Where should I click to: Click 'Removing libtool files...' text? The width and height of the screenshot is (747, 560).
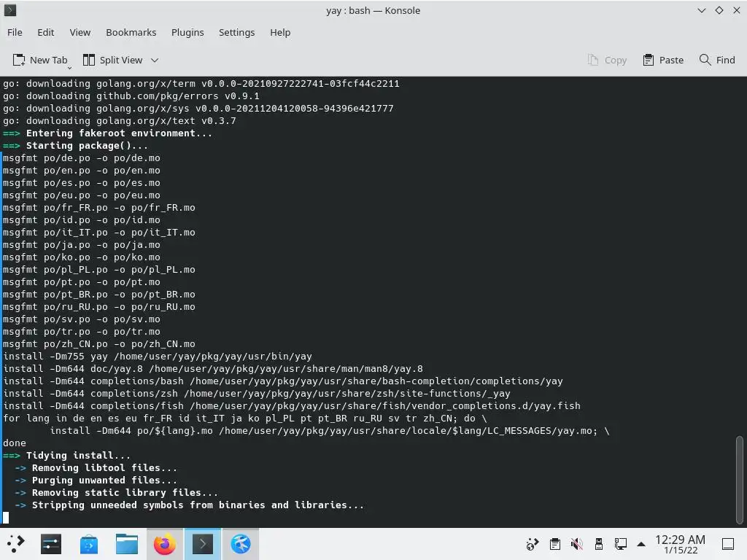pos(104,468)
